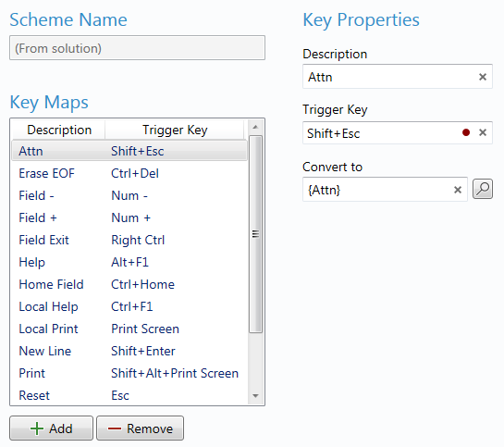Click the Key Maps scrollbar up arrow
504x447 pixels.
(x=255, y=127)
